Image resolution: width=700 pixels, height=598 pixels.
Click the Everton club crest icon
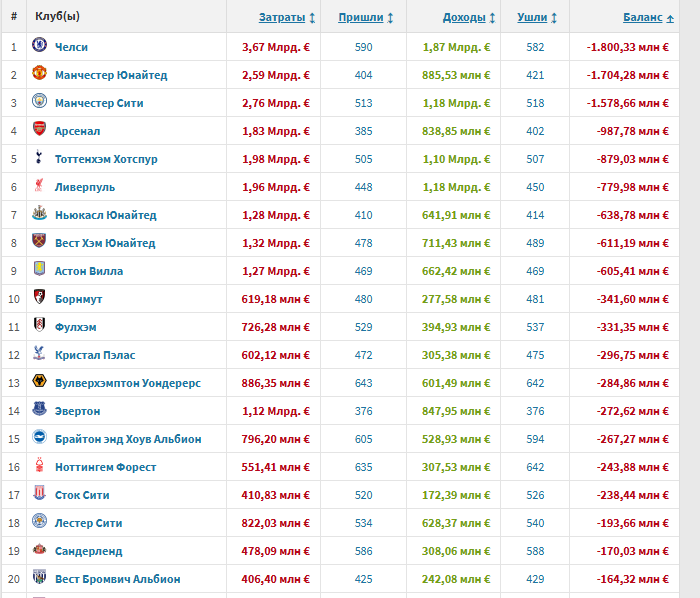click(x=39, y=410)
